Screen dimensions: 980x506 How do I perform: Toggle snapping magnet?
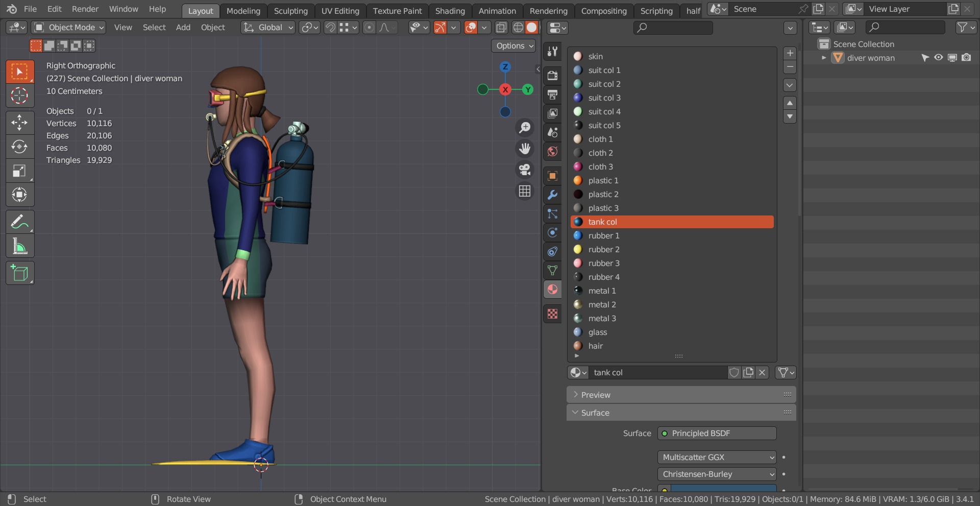(x=330, y=28)
